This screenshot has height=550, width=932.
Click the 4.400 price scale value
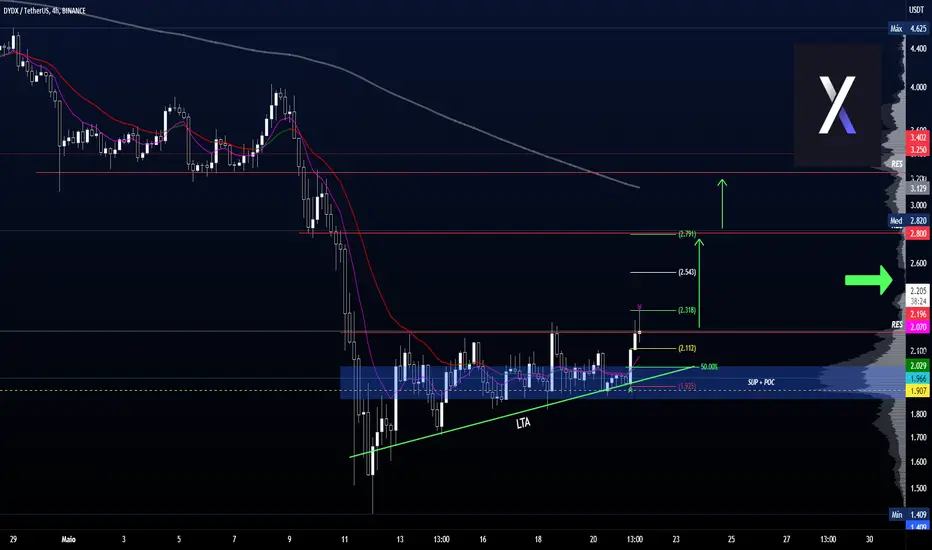[x=918, y=49]
